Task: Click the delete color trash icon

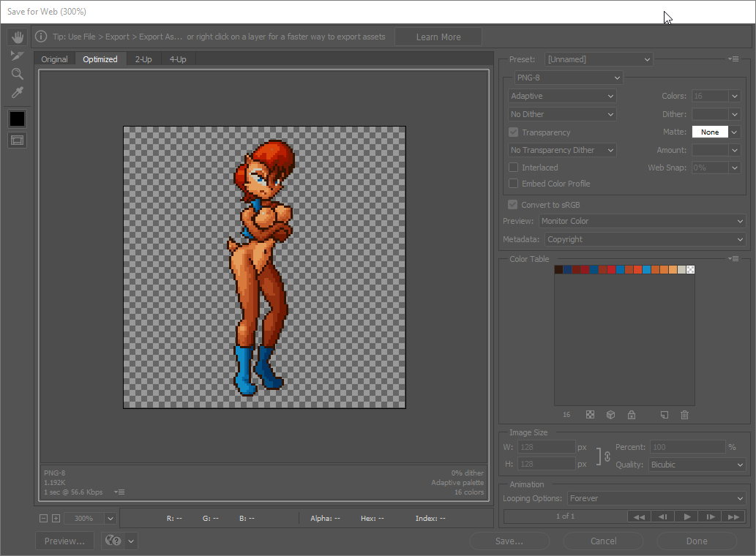Action: (684, 415)
